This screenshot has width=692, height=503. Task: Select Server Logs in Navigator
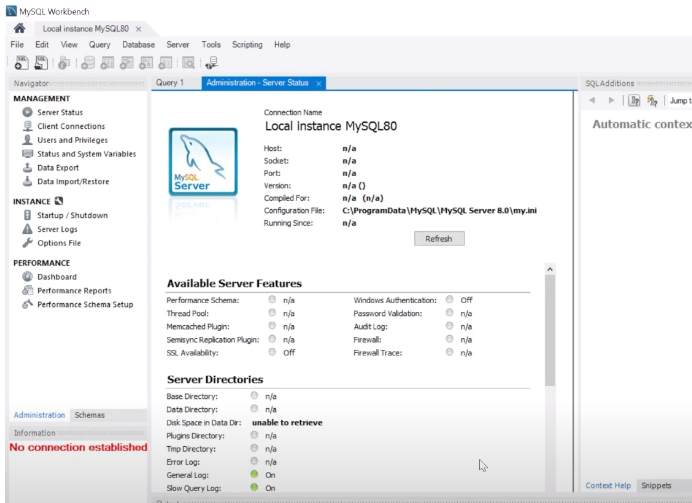(57, 229)
